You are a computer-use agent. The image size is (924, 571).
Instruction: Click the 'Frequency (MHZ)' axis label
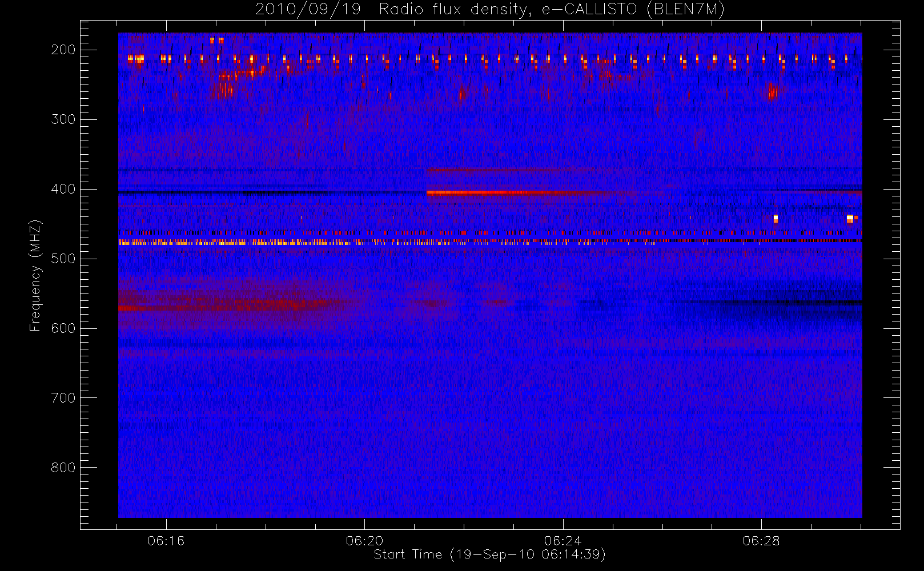pyautogui.click(x=35, y=275)
